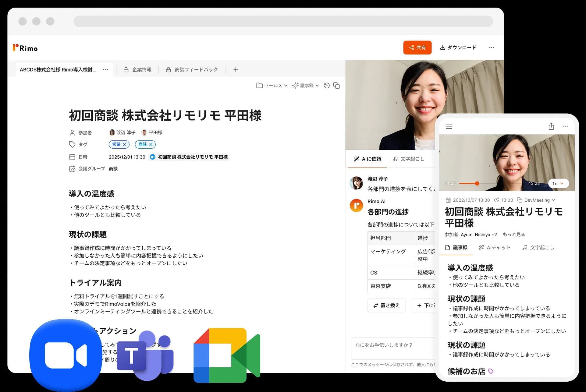586x392 pixels.
Task: Click もっと見る to show participants
Action: pyautogui.click(x=514, y=235)
